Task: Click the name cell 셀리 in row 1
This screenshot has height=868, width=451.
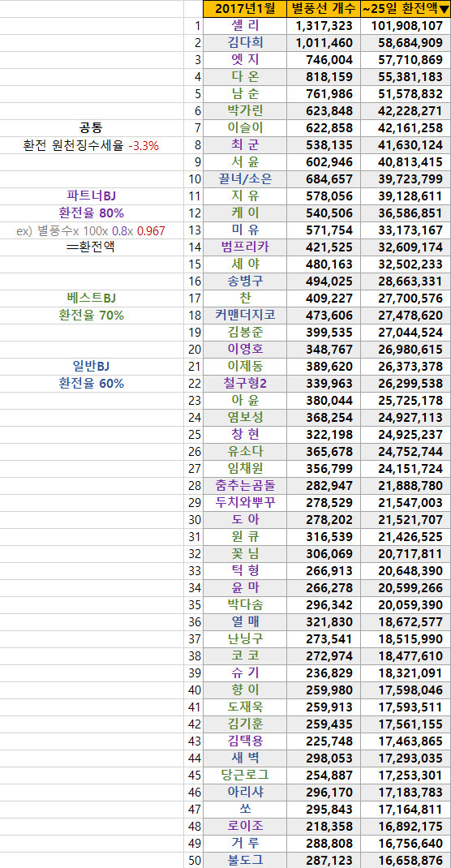Action: coord(245,26)
